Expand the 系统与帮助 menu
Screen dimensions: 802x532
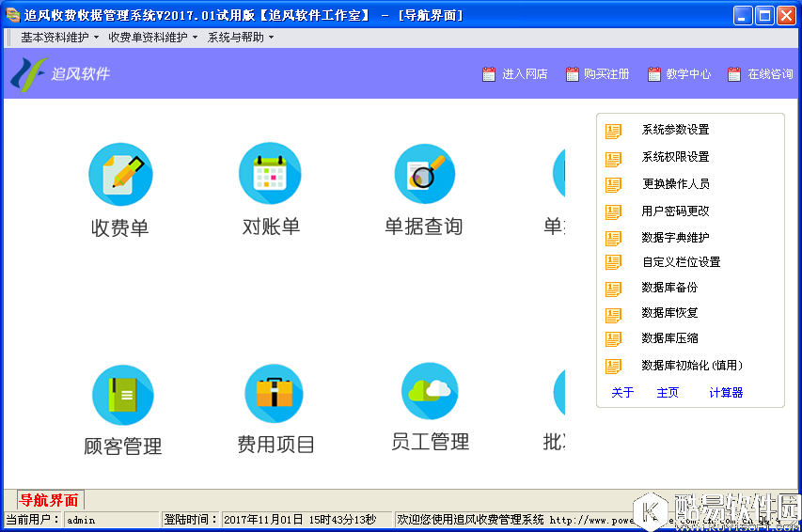241,38
